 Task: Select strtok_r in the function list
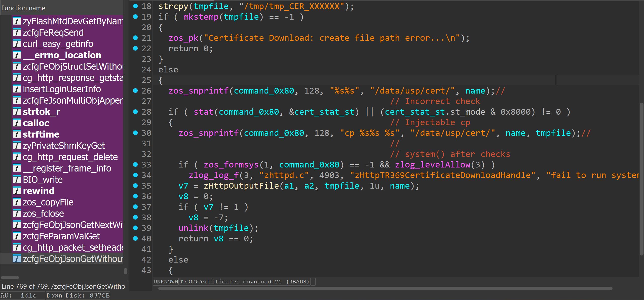coord(42,112)
